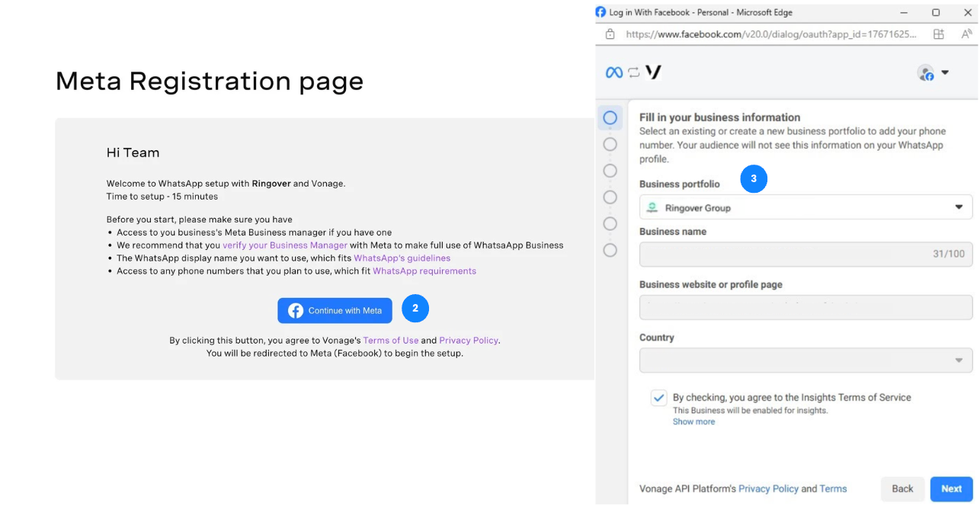
Task: Click the Facebook profile avatar icon
Action: coord(926,73)
